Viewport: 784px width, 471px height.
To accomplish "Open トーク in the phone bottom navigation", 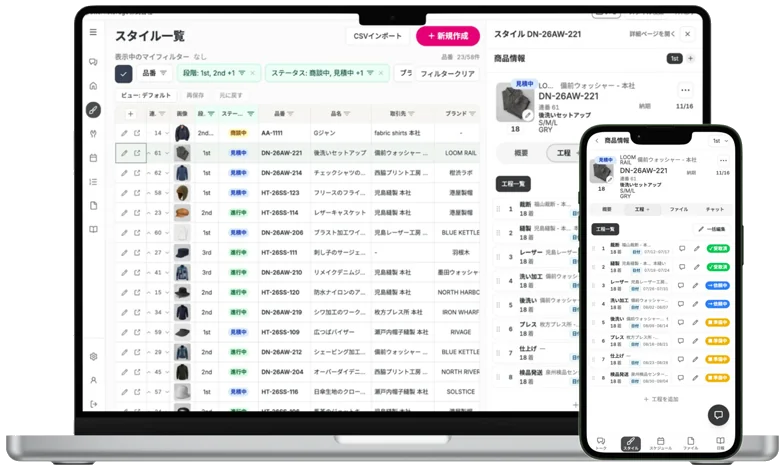I will pyautogui.click(x=601, y=443).
